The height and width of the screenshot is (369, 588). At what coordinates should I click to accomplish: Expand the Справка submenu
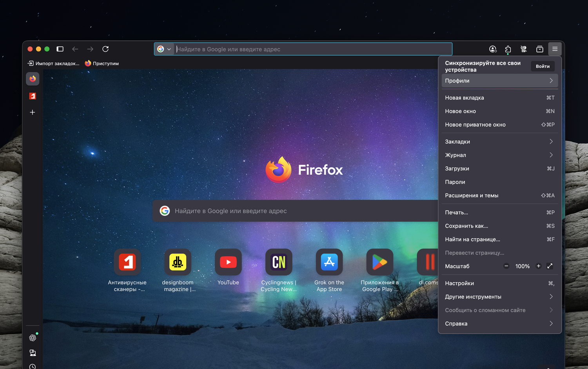click(x=500, y=324)
